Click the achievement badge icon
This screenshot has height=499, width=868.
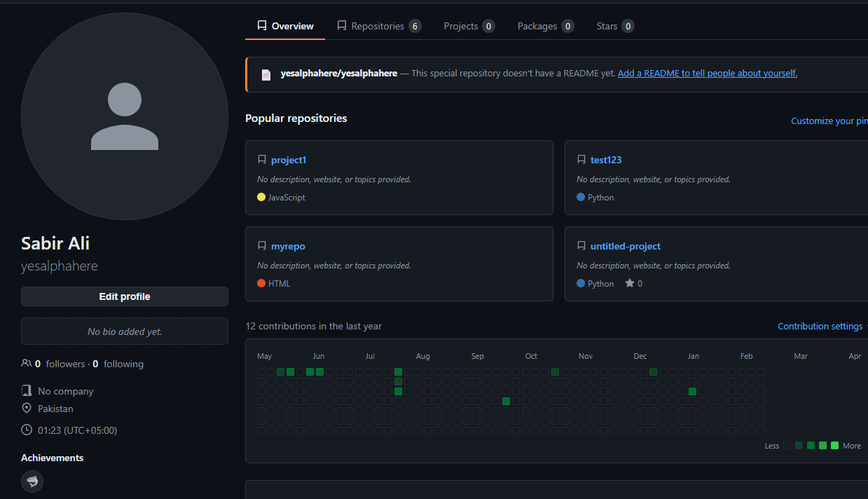click(32, 481)
